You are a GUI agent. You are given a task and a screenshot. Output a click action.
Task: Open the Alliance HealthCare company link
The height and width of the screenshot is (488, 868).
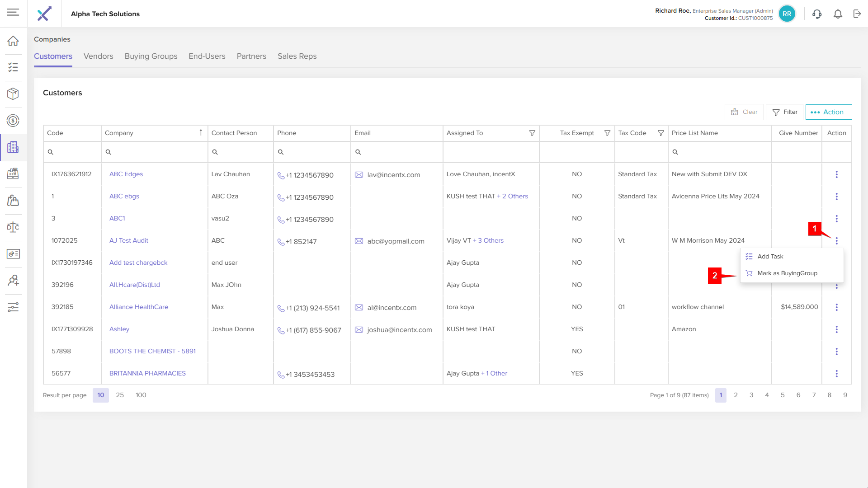[138, 307]
